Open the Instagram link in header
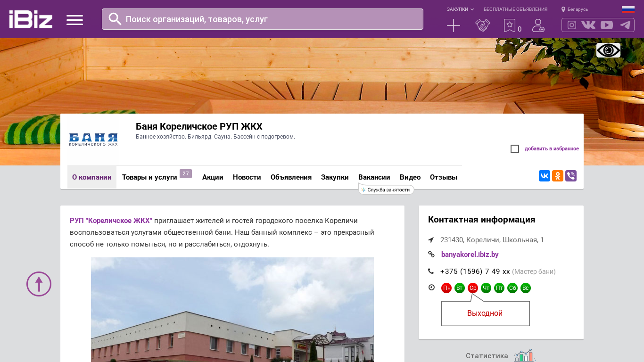Viewport: 644px width, 362px height. click(572, 25)
